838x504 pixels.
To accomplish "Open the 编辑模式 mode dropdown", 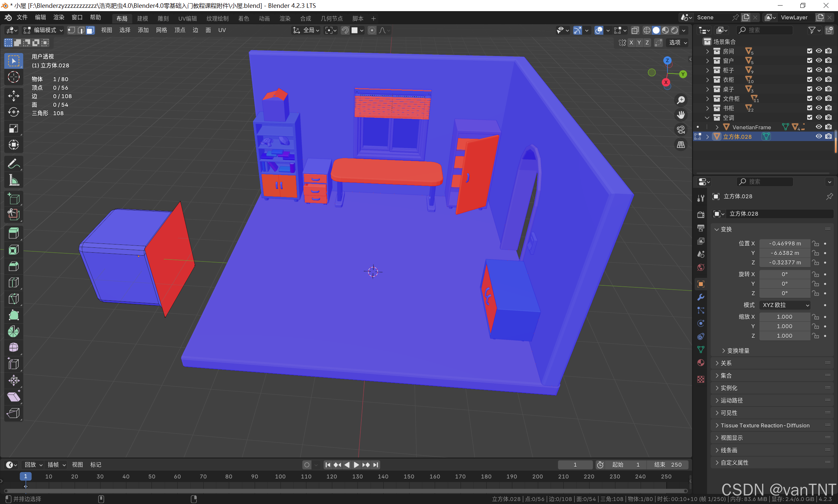I will pyautogui.click(x=43, y=30).
